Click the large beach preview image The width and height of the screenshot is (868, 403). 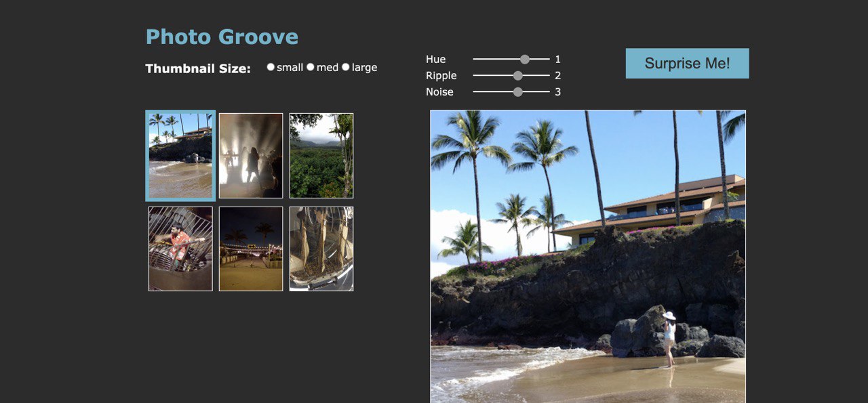click(x=588, y=257)
